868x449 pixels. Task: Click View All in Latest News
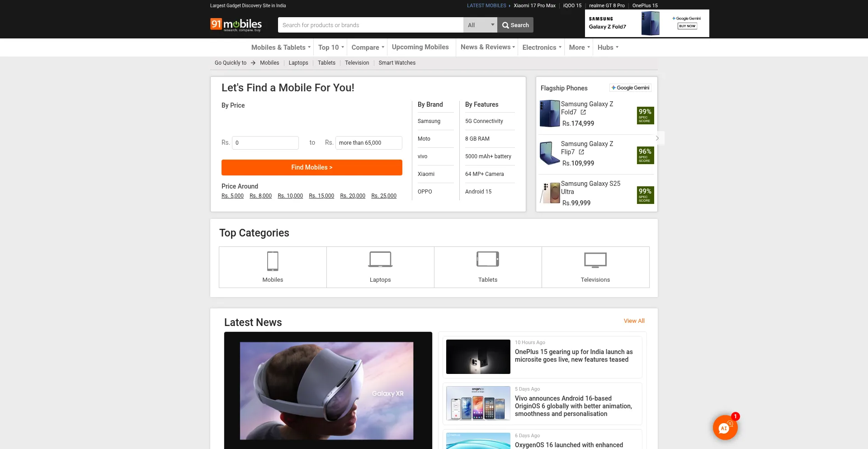pos(634,321)
